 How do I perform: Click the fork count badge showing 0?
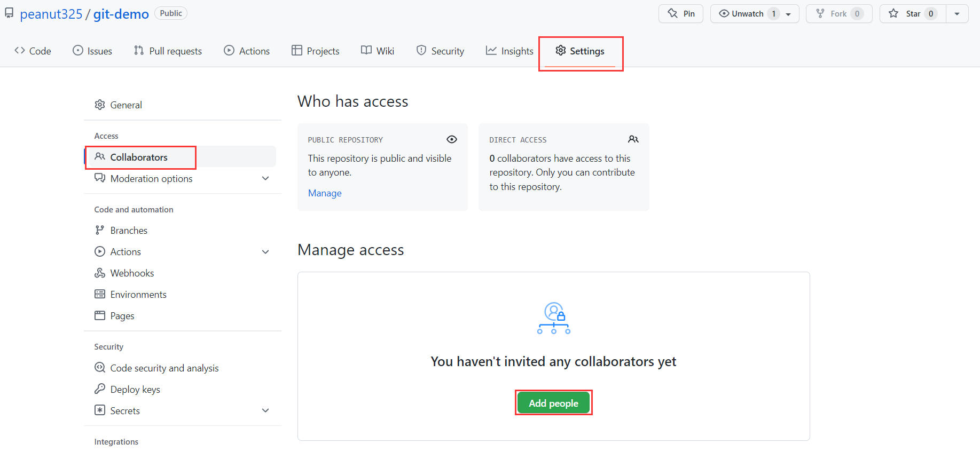[857, 14]
